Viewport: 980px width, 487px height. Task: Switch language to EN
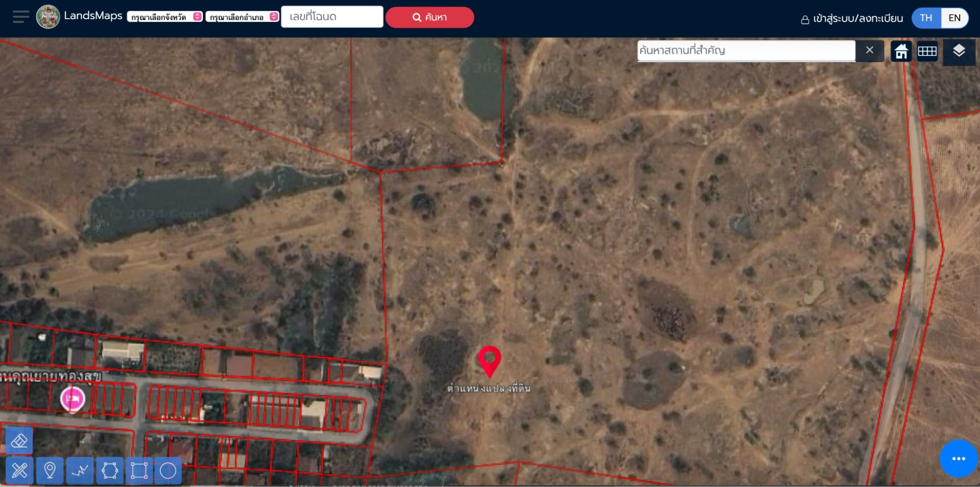954,18
